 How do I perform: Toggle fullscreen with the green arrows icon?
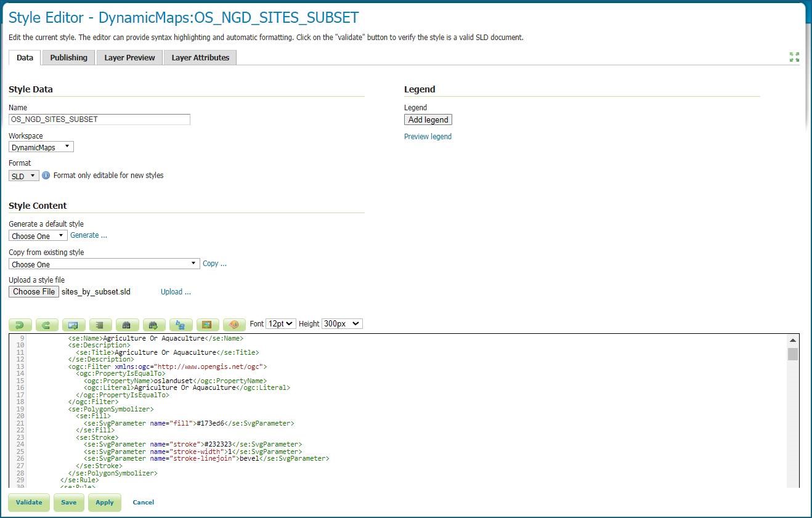pos(794,57)
